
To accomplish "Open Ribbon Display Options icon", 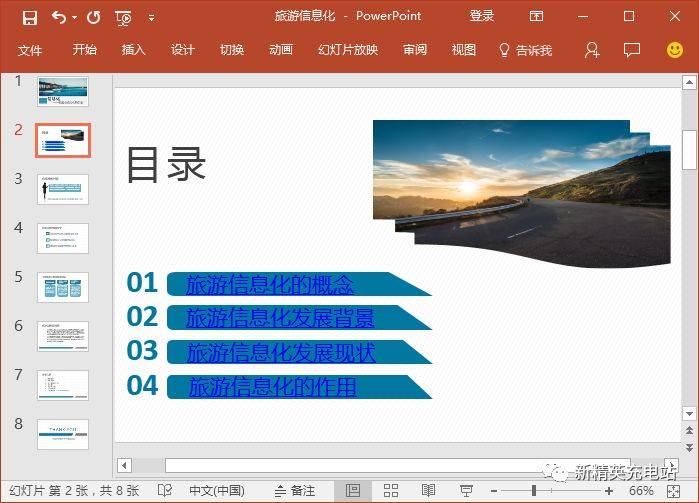I will 536,16.
